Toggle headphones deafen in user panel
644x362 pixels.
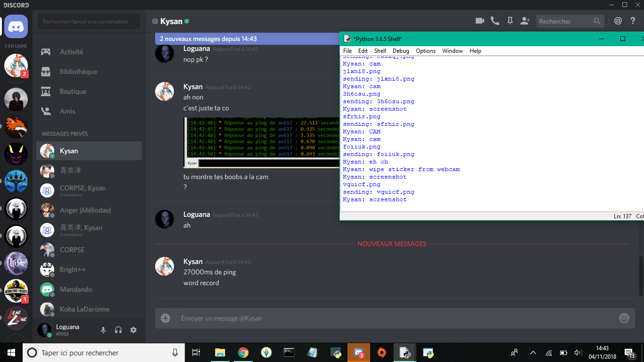coord(118,330)
